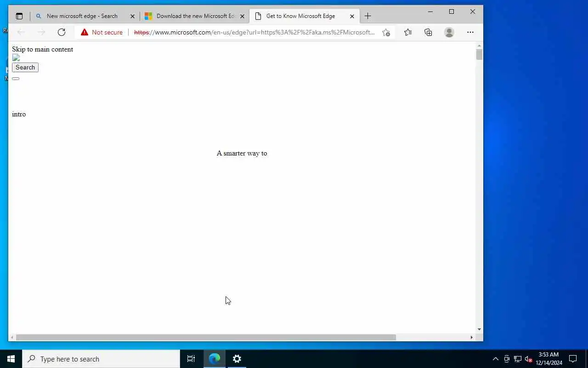Open the Windows Start menu
588x368 pixels.
[x=11, y=359]
